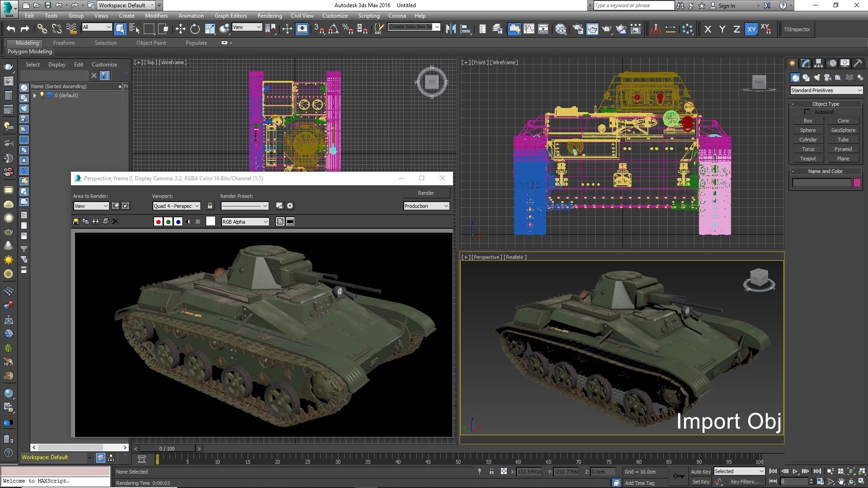Click the Render button
Image resolution: width=868 pixels, height=488 pixels.
tap(426, 193)
